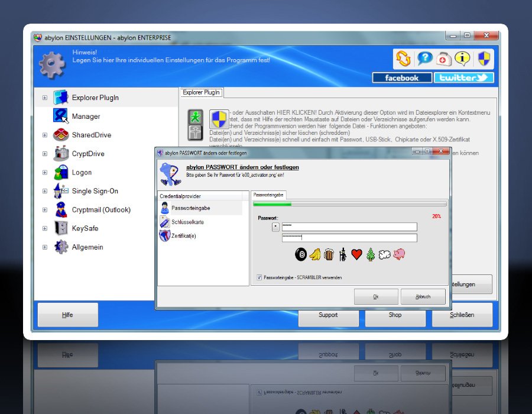Image resolution: width=532 pixels, height=414 pixels.
Task: Click the pink pig scrambler symbol
Action: (x=399, y=254)
